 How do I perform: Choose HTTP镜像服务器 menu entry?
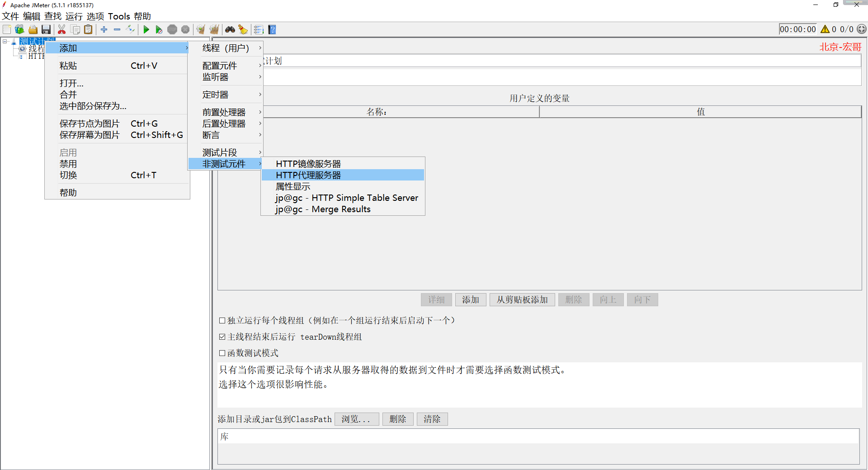tap(343, 164)
